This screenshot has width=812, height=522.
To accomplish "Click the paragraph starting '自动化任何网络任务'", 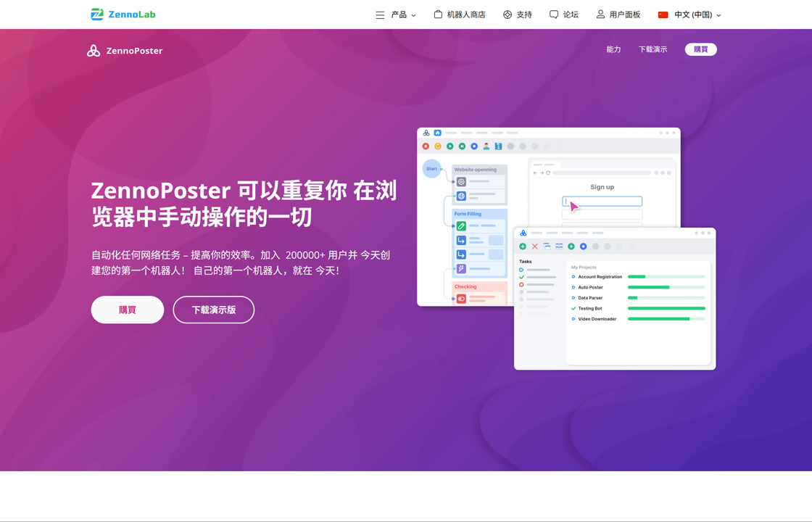I will pyautogui.click(x=241, y=262).
